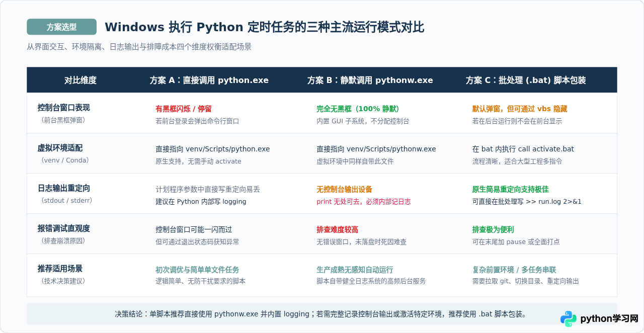
Task: Click header '方案 C:批处理 (.bat) 脚本包装'
Action: click(526, 80)
